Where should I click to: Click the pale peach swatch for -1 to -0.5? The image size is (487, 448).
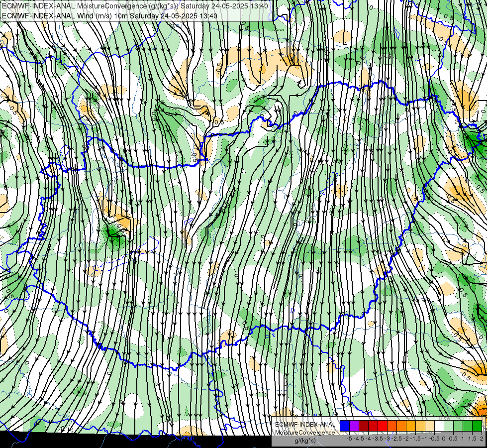point(430,426)
